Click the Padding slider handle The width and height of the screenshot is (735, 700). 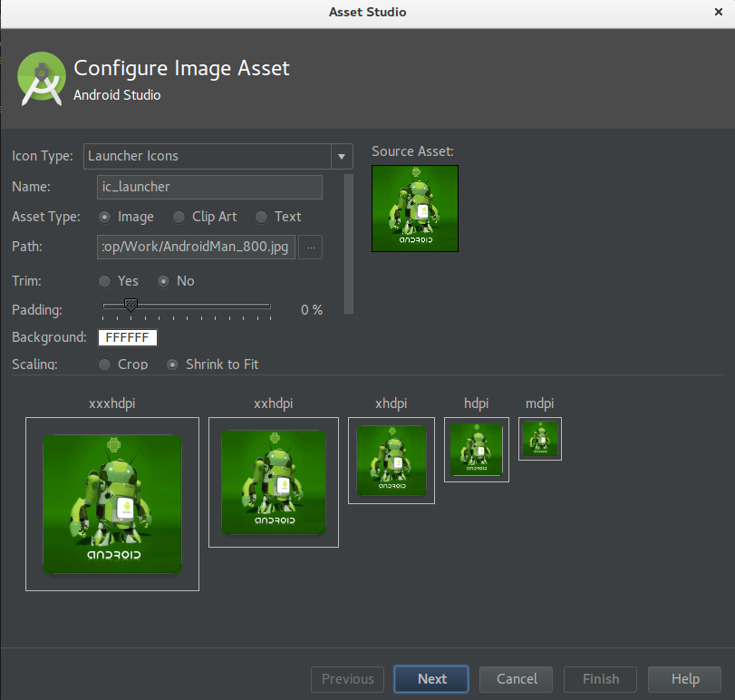click(x=131, y=305)
